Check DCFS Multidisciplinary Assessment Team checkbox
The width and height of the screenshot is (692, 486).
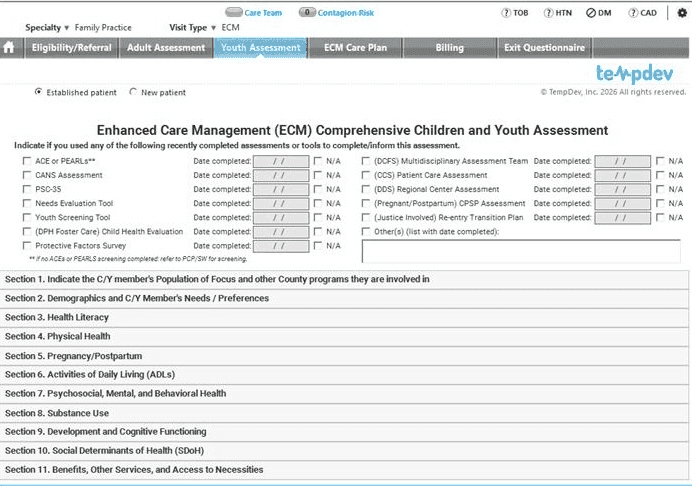(366, 161)
